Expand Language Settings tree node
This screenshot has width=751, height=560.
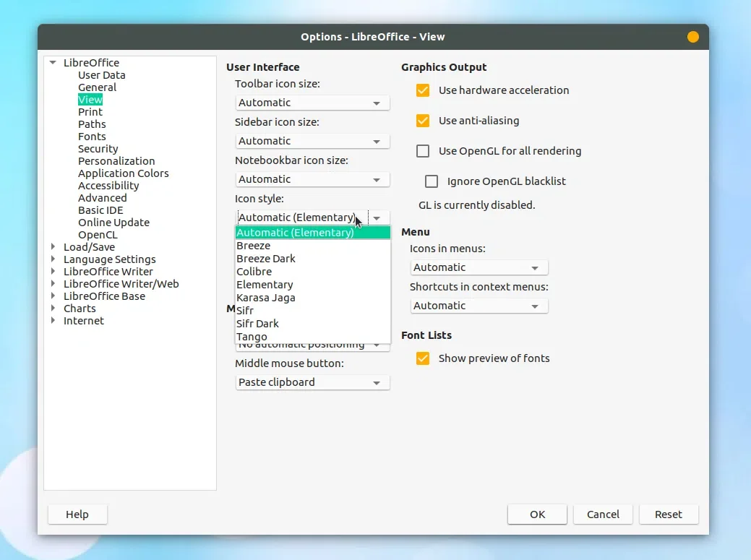tap(53, 259)
